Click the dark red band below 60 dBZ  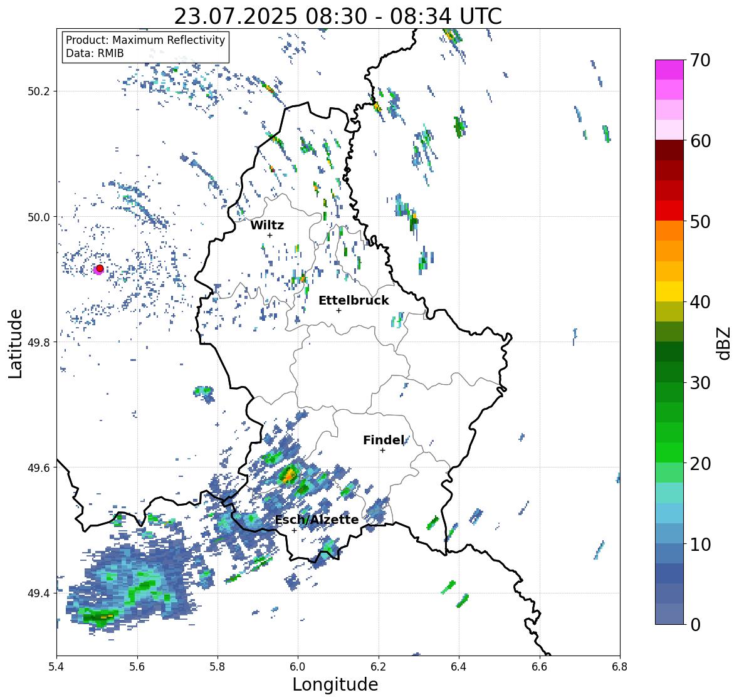point(669,150)
